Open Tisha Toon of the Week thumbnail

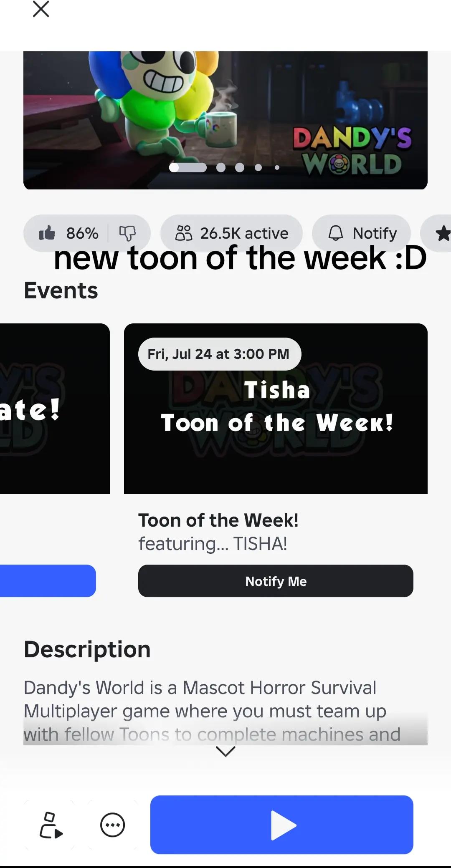point(276,409)
